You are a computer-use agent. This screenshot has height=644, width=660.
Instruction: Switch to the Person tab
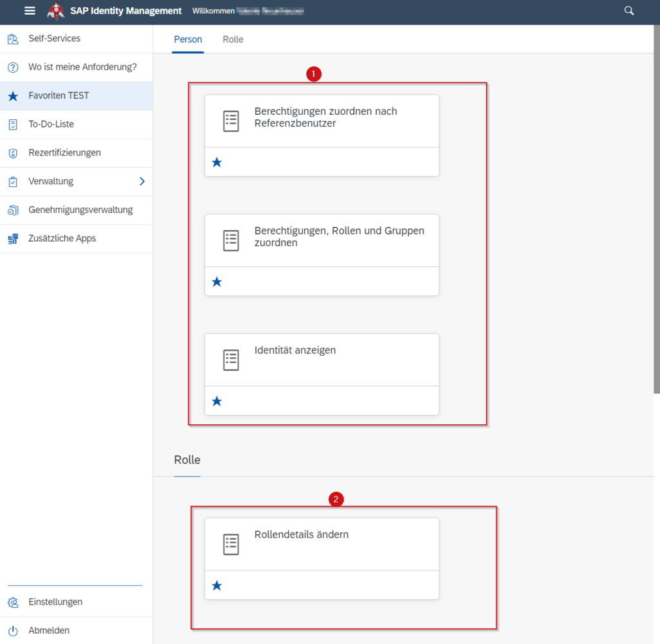188,39
